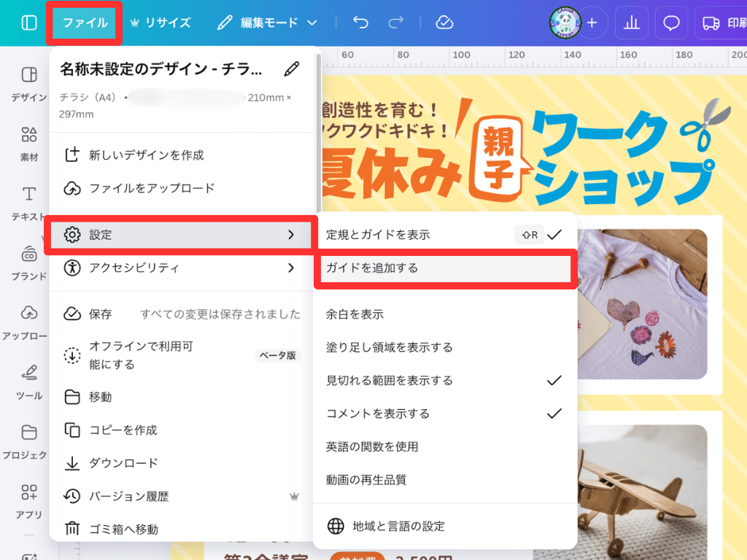
Task: Open the 素材 elements sidebar icon
Action: pyautogui.click(x=29, y=142)
